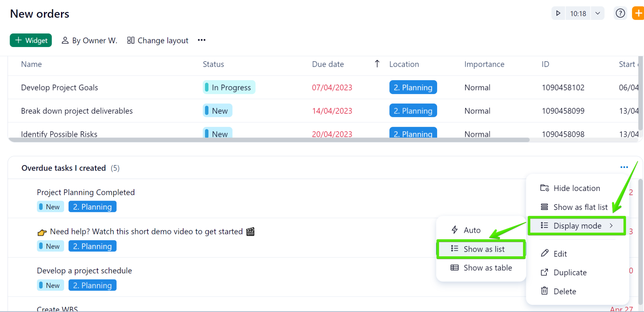
Task: Click ID 1090458102
Action: [563, 88]
